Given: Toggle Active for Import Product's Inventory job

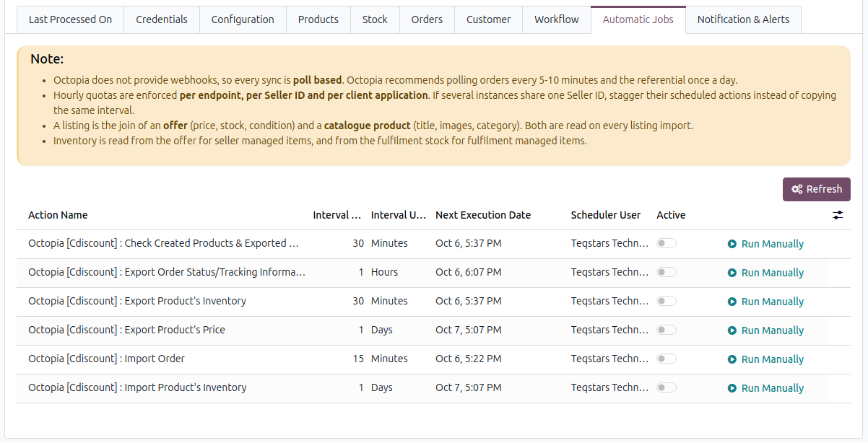Looking at the screenshot, I should 667,387.
